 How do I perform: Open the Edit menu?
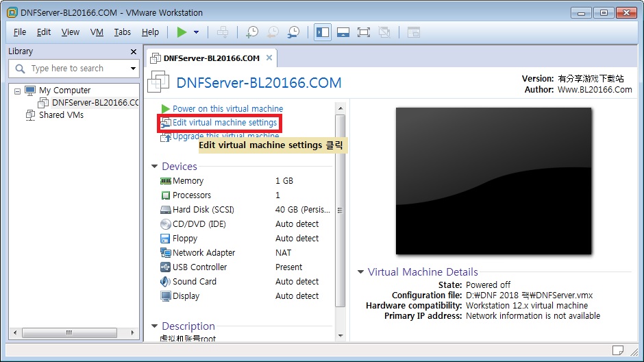[44, 32]
